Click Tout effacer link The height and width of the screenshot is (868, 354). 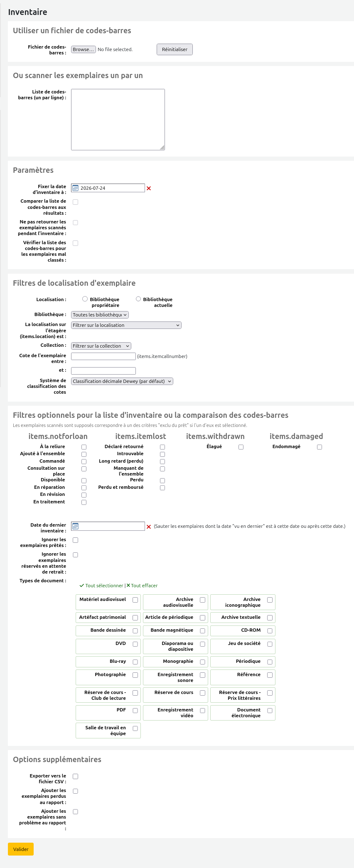142,586
